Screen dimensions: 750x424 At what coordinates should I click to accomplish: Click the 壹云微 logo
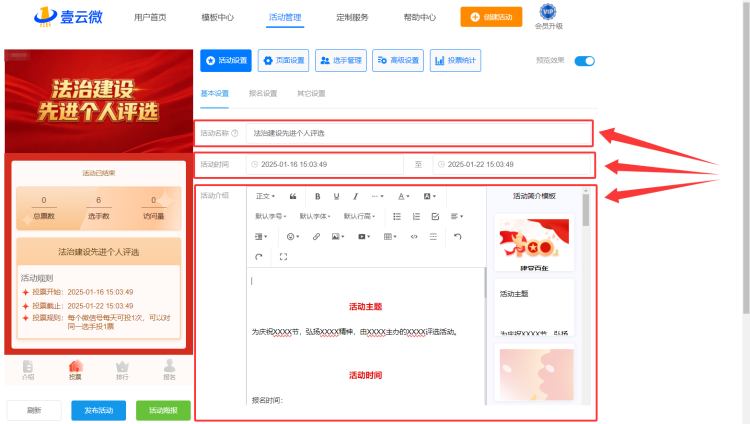pyautogui.click(x=68, y=17)
